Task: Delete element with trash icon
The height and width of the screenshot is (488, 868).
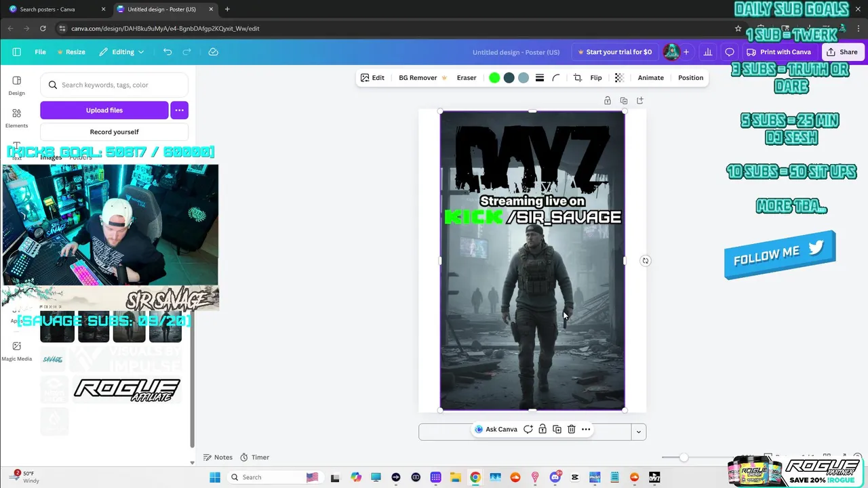Action: (572, 429)
